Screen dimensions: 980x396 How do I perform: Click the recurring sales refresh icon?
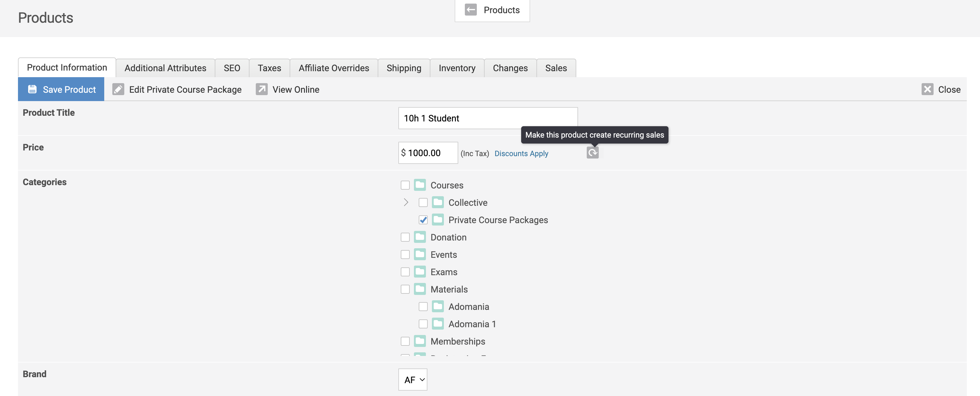click(x=592, y=153)
